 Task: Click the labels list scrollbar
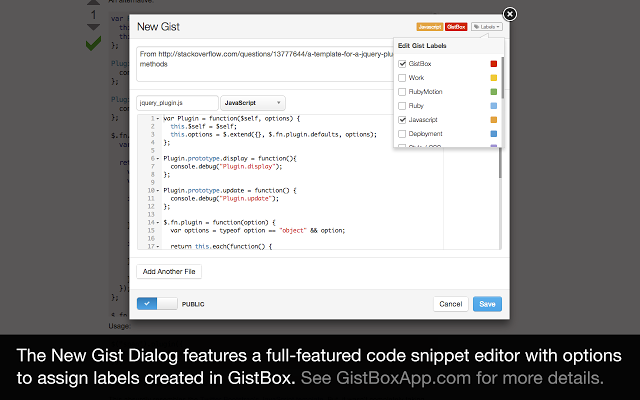pyautogui.click(x=502, y=78)
